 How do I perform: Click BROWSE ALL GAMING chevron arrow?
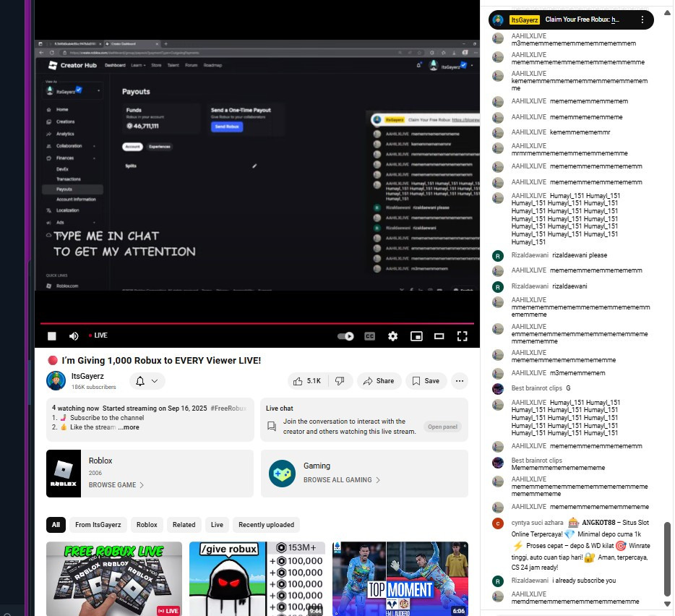pyautogui.click(x=378, y=480)
